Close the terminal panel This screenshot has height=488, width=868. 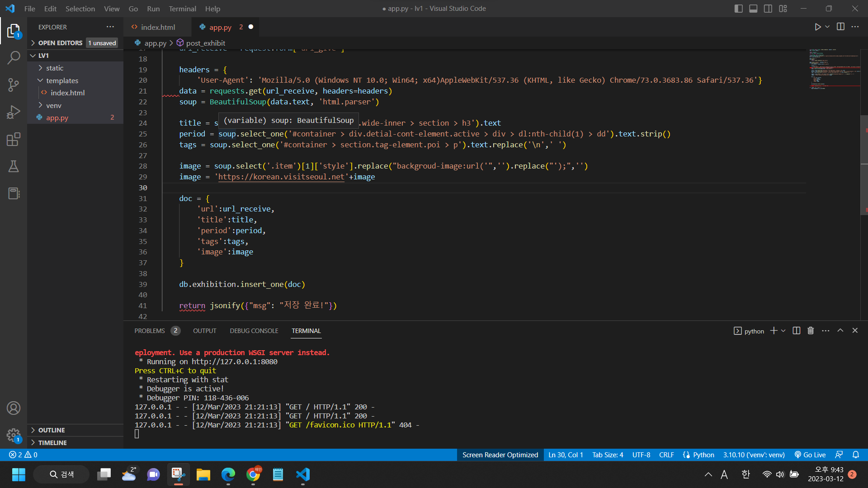click(855, 330)
